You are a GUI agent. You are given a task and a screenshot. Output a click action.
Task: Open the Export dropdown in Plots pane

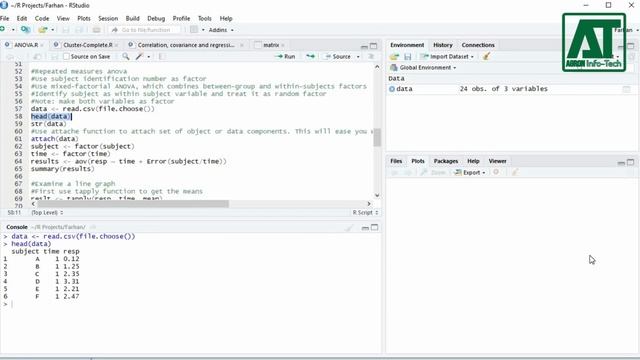[470, 173]
